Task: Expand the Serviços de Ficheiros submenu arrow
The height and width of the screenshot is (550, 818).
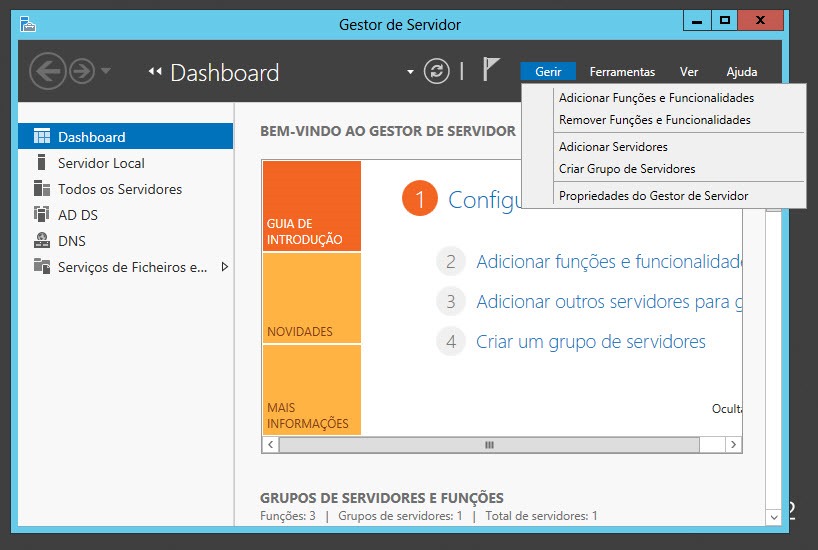Action: point(224,267)
